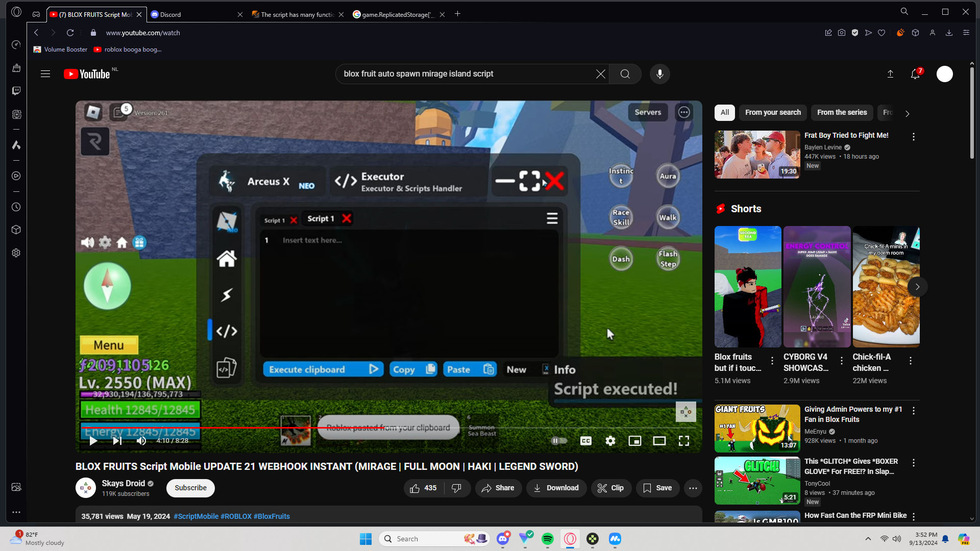Select the 'From the series' chip

842,113
